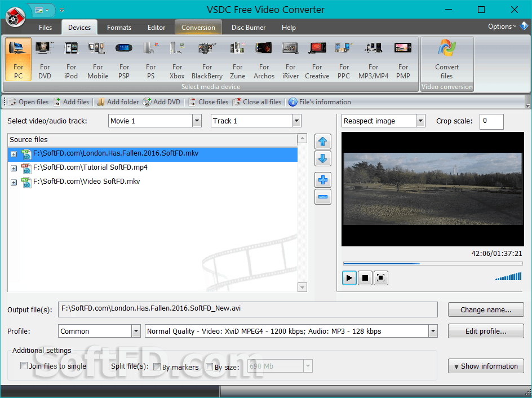
Task: Open the Reaspect image dropdown
Action: pos(420,121)
